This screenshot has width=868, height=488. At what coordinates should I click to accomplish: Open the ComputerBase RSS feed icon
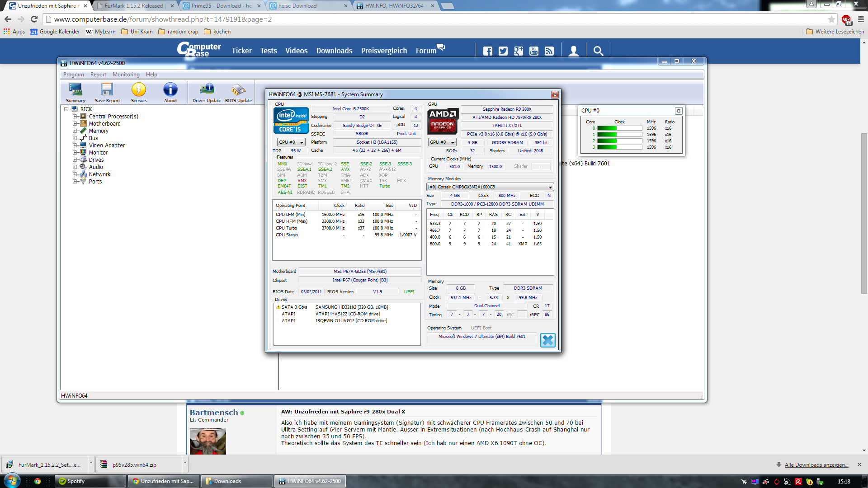coord(549,51)
